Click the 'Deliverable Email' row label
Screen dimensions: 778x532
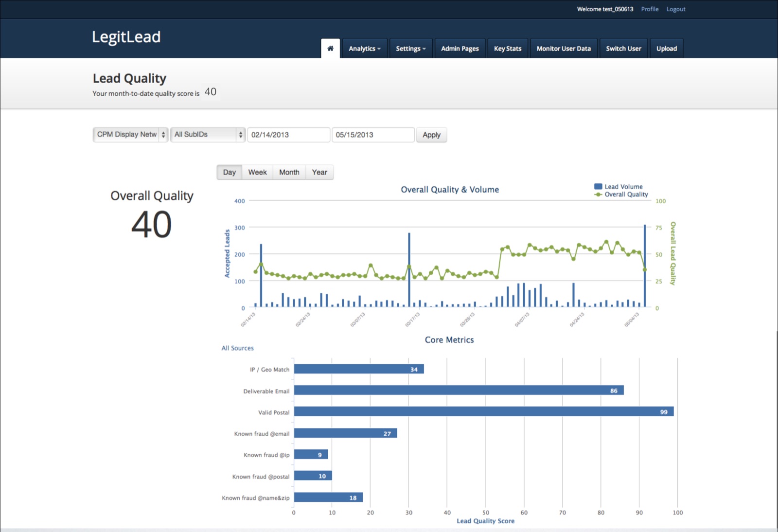click(x=266, y=391)
